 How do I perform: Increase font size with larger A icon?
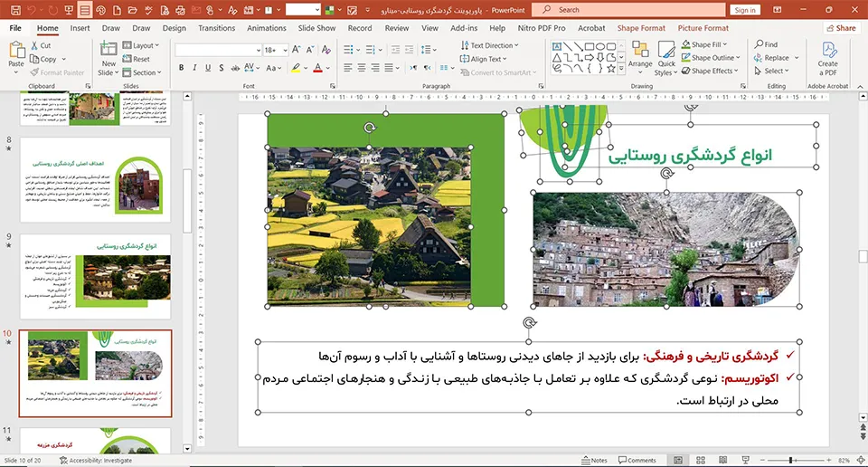(x=297, y=50)
